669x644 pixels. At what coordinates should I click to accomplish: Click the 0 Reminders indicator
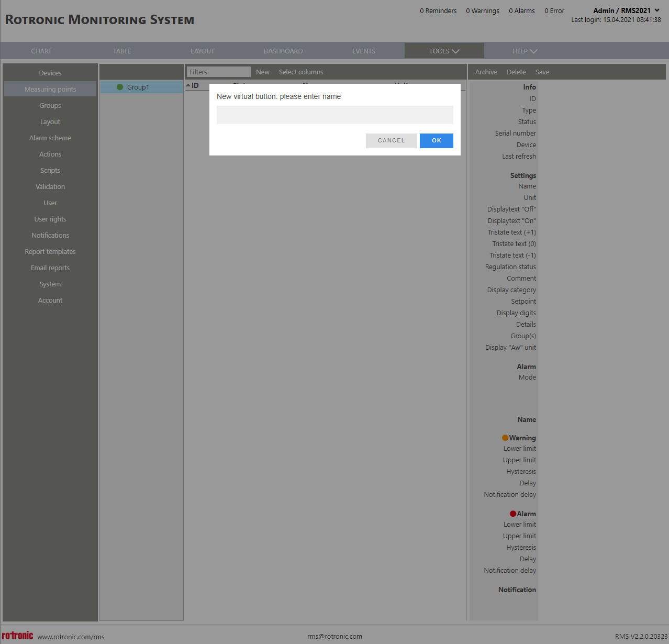point(438,10)
